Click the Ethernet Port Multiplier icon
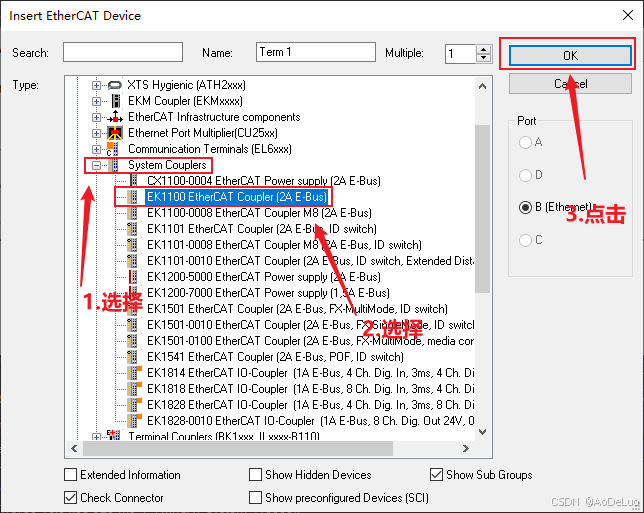 coord(115,133)
